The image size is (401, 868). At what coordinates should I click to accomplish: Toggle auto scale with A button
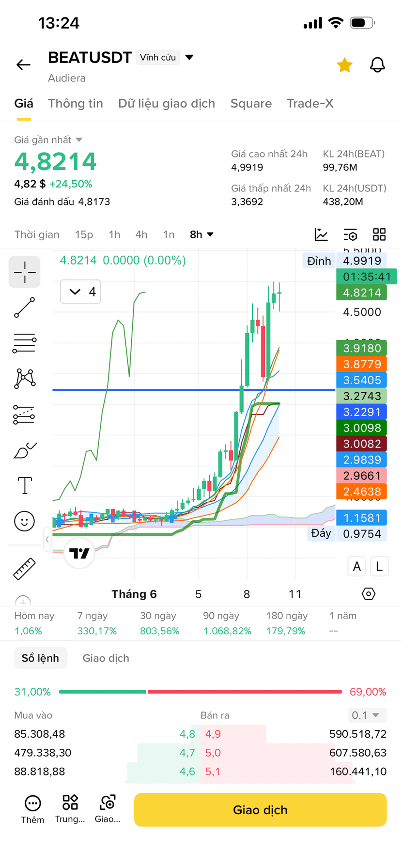[x=357, y=566]
